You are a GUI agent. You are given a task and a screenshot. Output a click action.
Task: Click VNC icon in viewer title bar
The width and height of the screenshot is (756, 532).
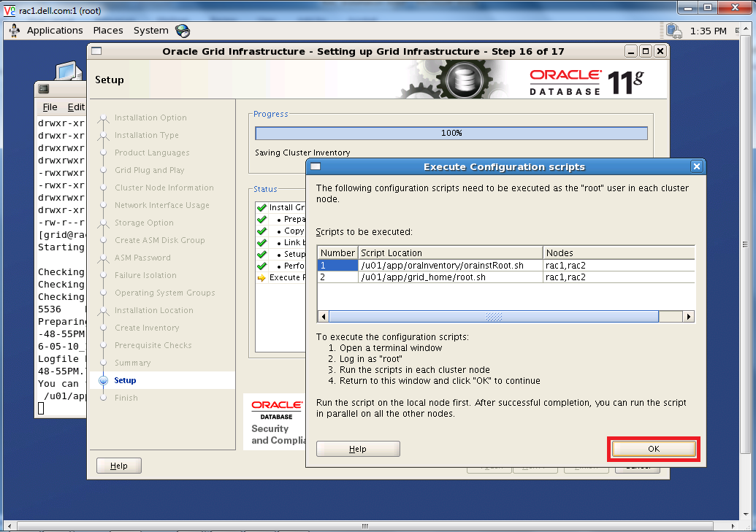[x=9, y=10]
